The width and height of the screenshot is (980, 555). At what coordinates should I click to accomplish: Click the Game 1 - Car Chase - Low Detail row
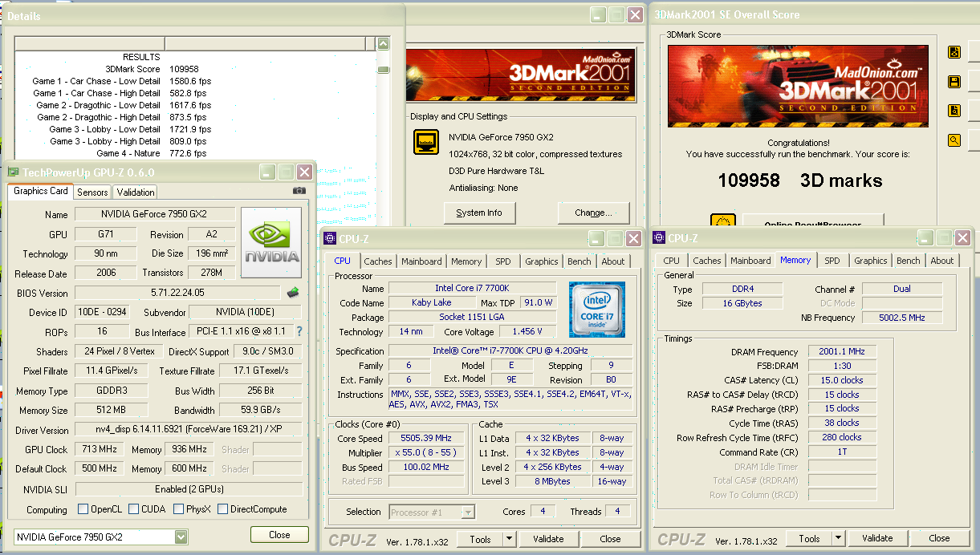[196, 81]
